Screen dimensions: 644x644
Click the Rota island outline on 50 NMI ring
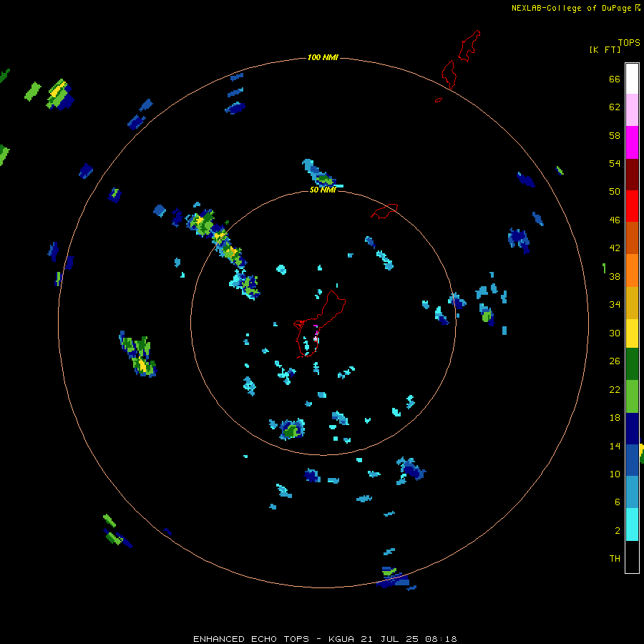click(384, 210)
